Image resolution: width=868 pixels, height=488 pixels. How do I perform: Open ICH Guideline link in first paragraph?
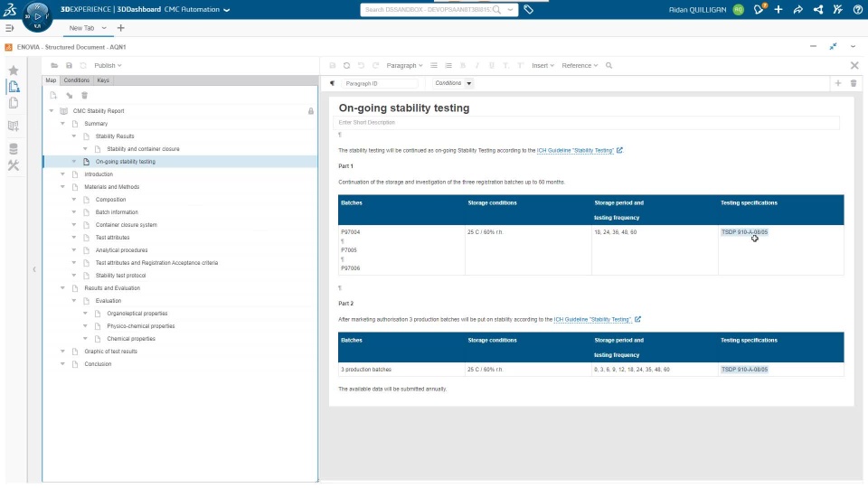pos(575,151)
